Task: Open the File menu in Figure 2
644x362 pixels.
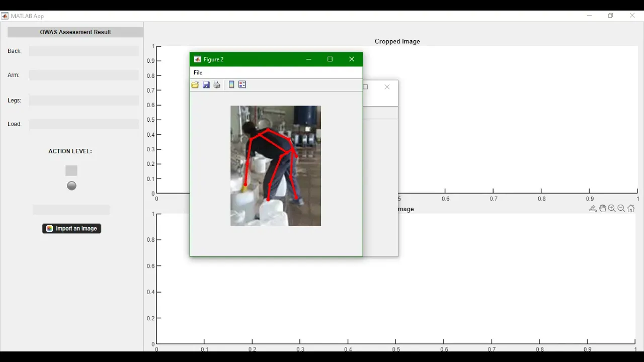Action: click(198, 73)
